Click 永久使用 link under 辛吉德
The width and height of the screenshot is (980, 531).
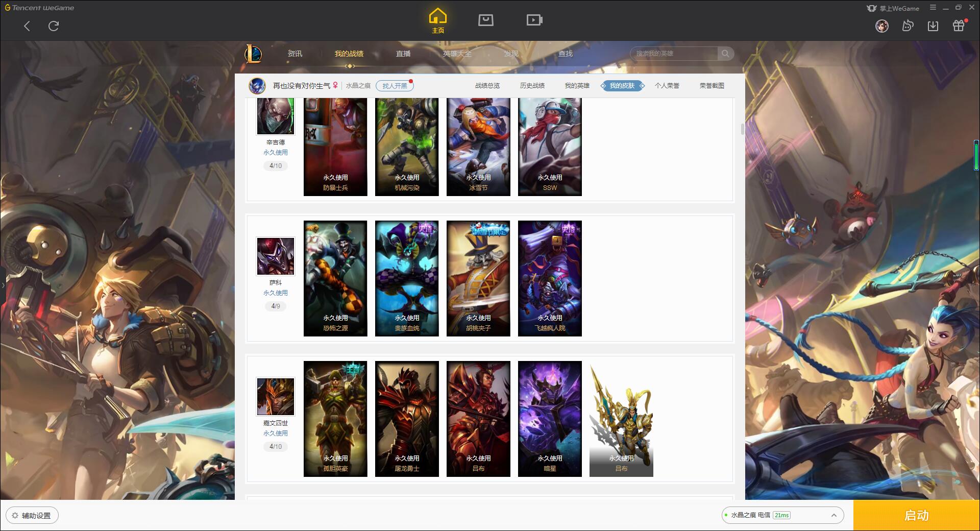[276, 153]
